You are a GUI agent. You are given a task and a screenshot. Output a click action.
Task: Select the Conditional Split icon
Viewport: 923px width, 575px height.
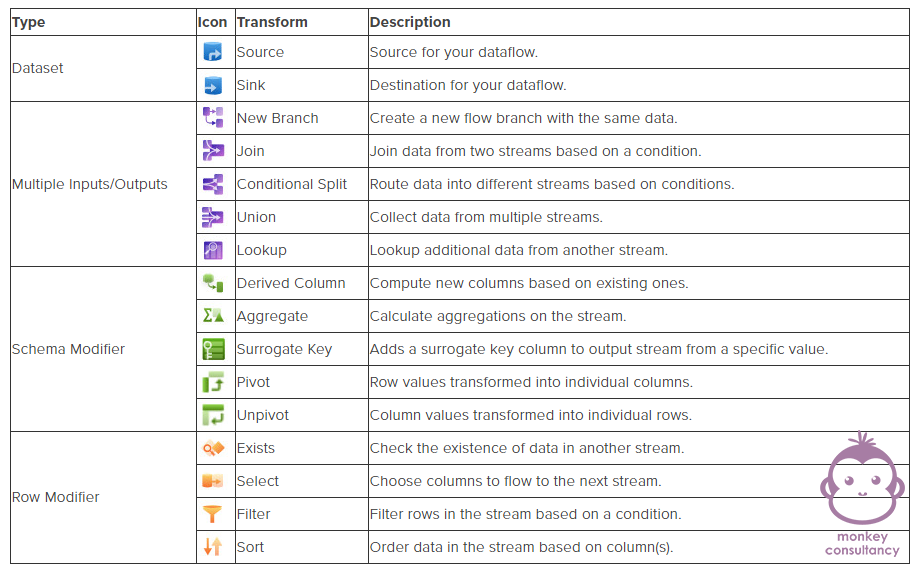coord(213,184)
